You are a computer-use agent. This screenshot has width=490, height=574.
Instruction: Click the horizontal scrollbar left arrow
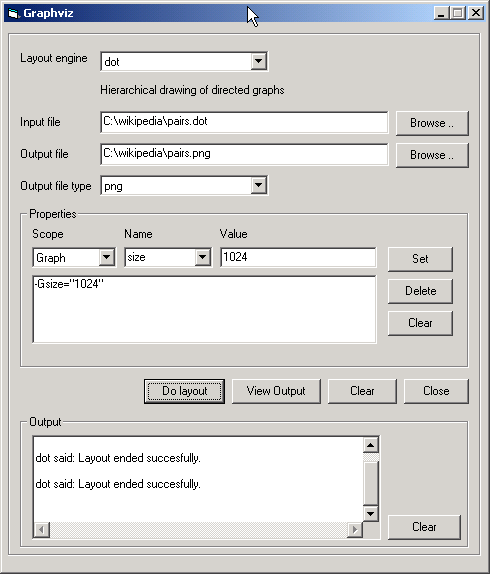(42, 530)
